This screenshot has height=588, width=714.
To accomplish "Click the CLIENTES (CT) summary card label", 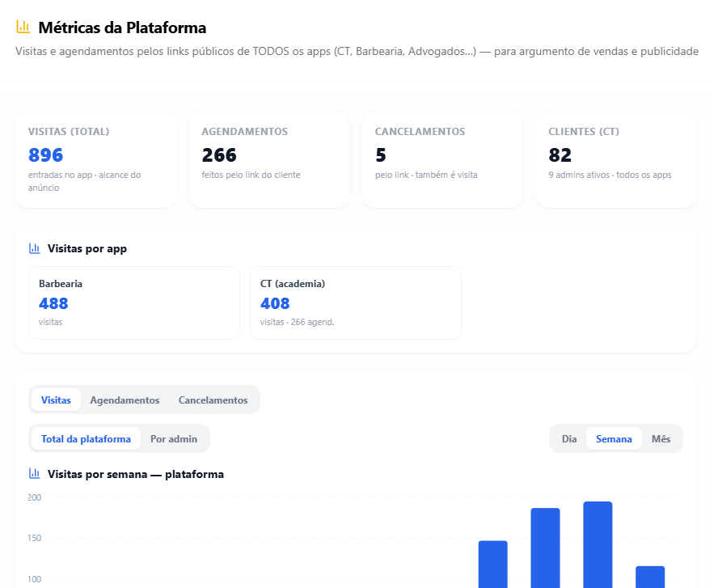I will pos(584,132).
